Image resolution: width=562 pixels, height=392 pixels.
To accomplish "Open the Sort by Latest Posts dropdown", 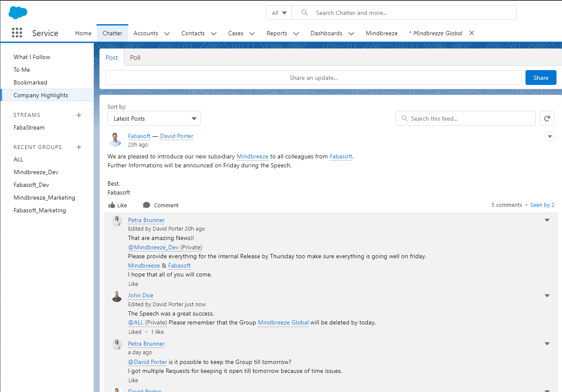I will pos(154,118).
